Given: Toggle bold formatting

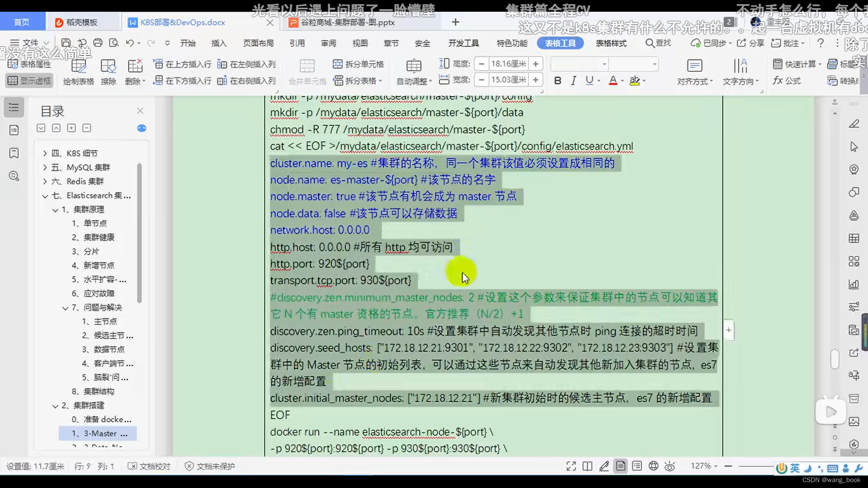Looking at the screenshot, I should [x=557, y=80].
